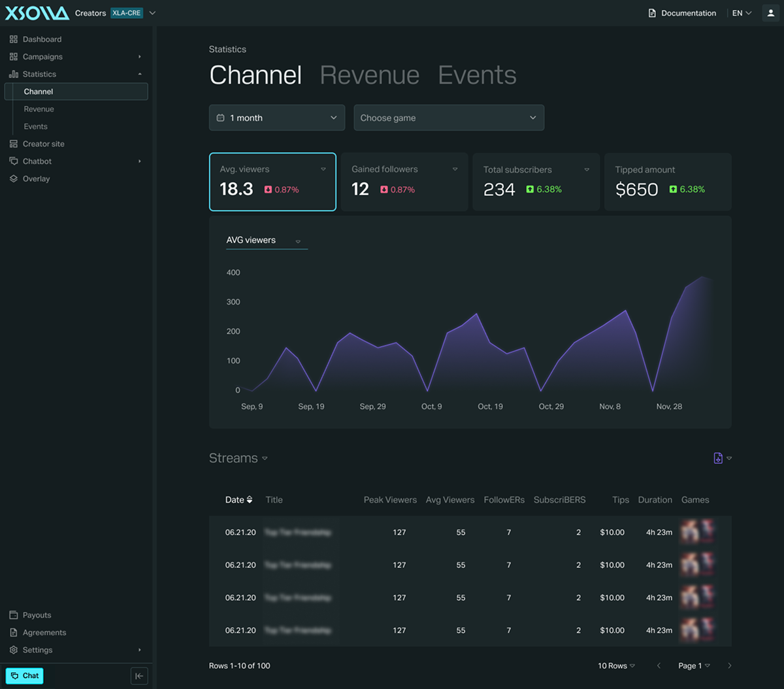Open the Chat button at bottom left
784x689 pixels.
tap(25, 676)
